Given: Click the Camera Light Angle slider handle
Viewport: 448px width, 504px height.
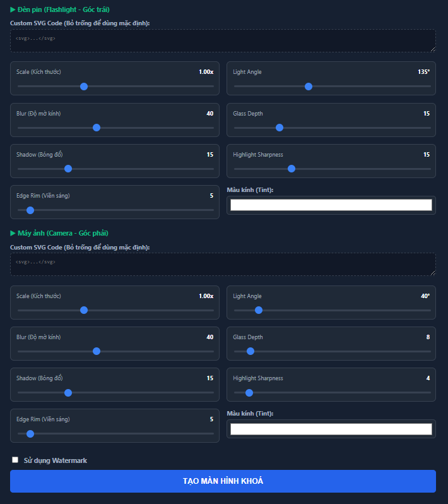Looking at the screenshot, I should click(x=258, y=310).
